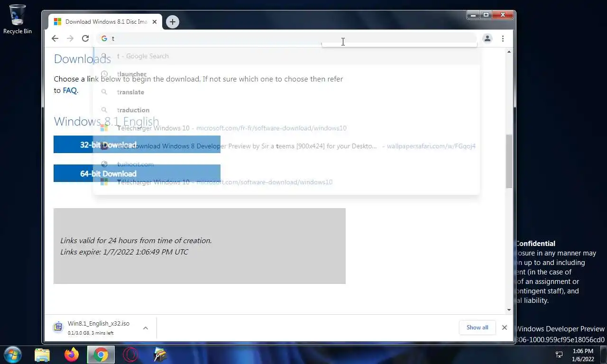Click the 'Links expire: 1/7/2022' text

coord(124,252)
